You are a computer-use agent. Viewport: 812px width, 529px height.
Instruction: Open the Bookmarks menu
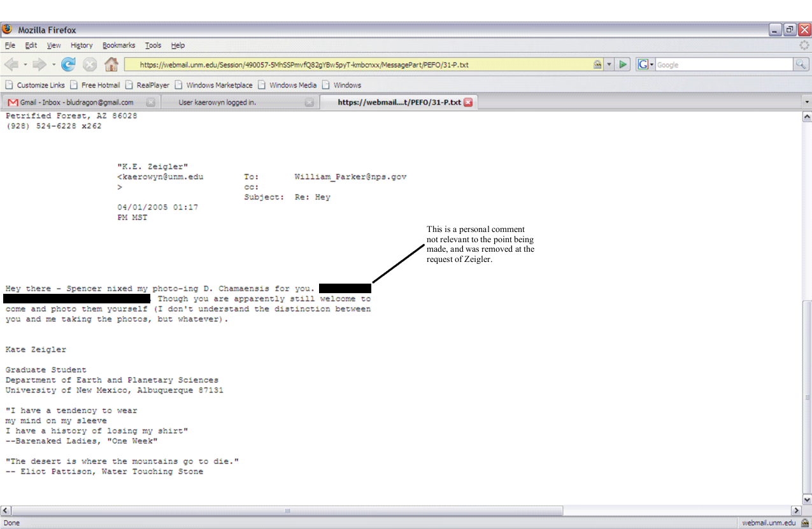(x=119, y=45)
